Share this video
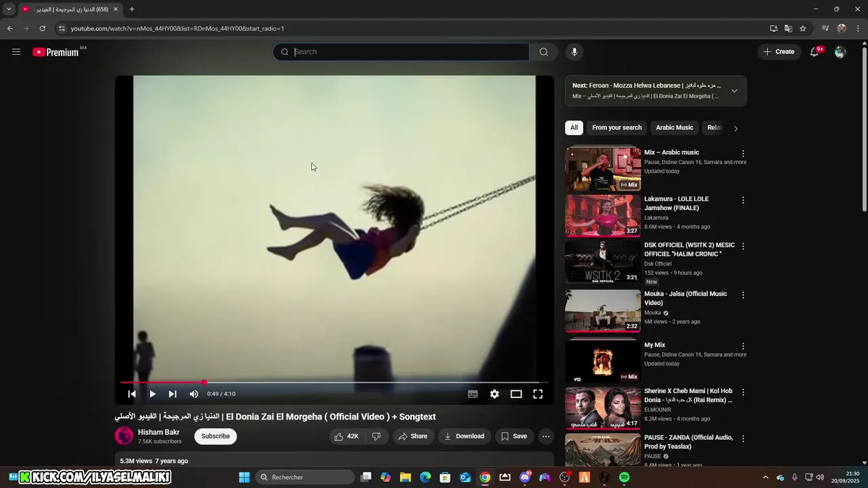The height and width of the screenshot is (488, 868). (412, 436)
